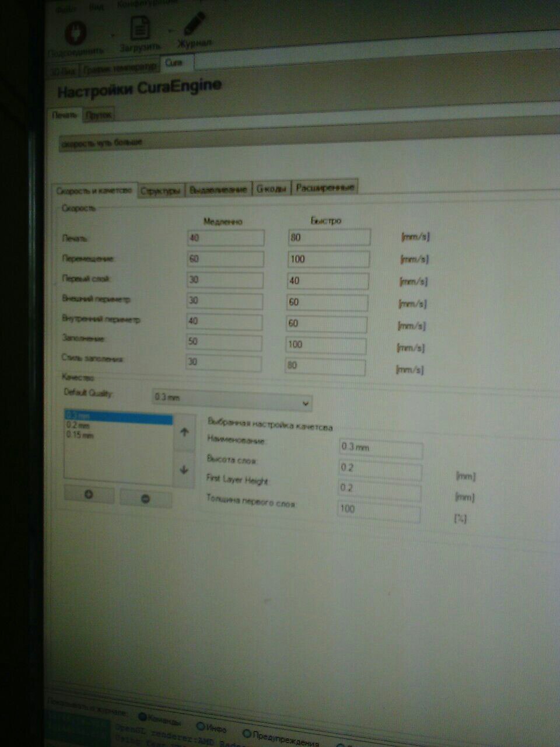Click the Внешний периметр slow speed field
Screen dimensions: 560x747
tap(225, 301)
